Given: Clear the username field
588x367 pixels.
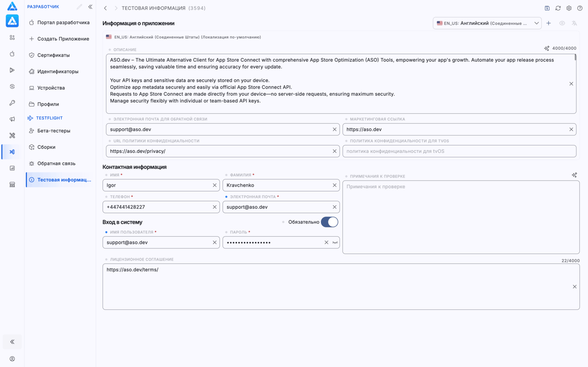Looking at the screenshot, I should [214, 243].
